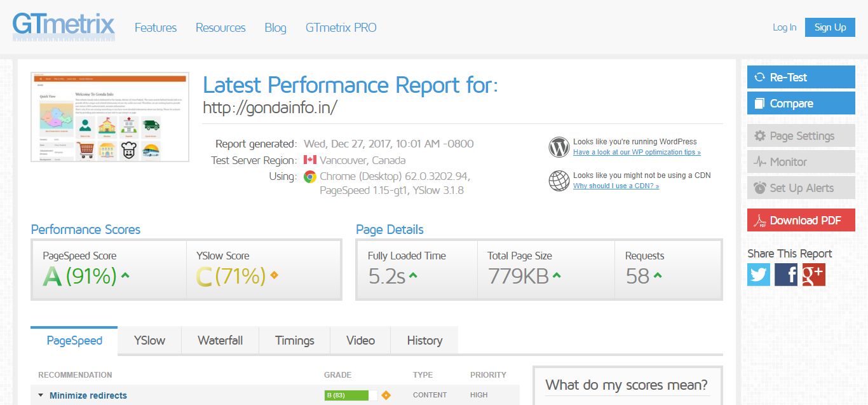868x405 pixels.
Task: Click the orange diamond beside YSlow score
Action: tap(275, 275)
